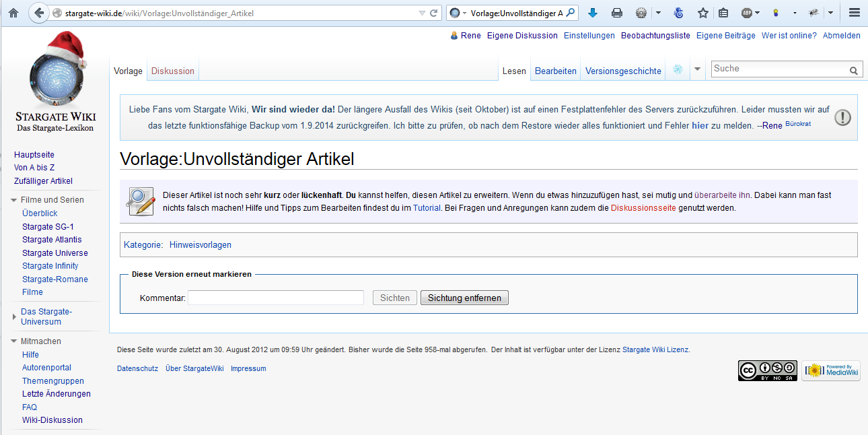Click into the Kommentar text field

click(275, 298)
